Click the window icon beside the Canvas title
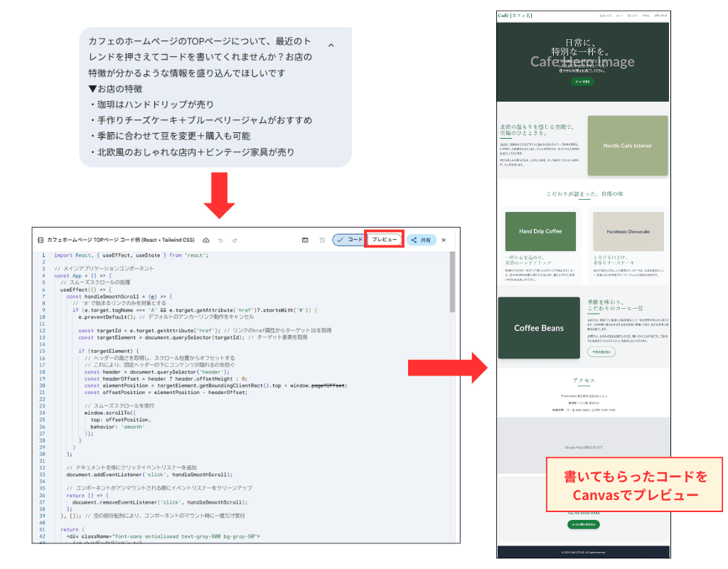Image resolution: width=728 pixels, height=569 pixels. click(x=41, y=240)
